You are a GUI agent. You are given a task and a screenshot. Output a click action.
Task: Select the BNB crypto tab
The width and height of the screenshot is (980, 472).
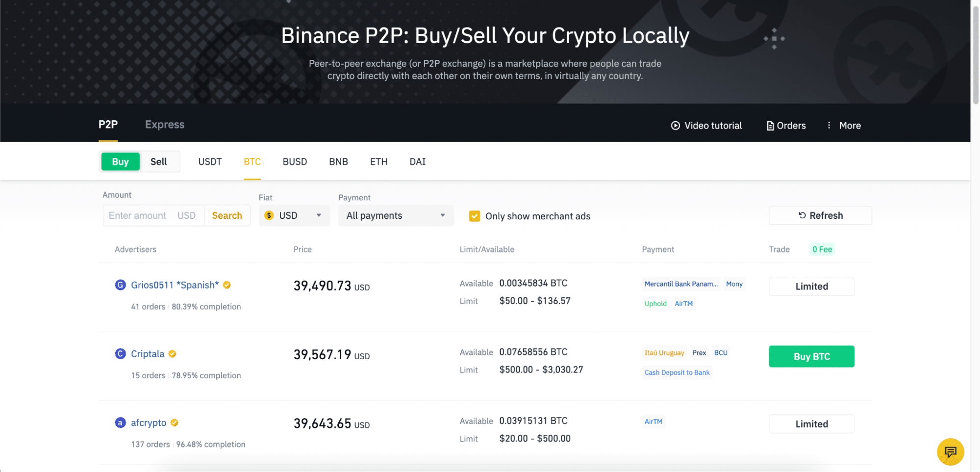(338, 161)
